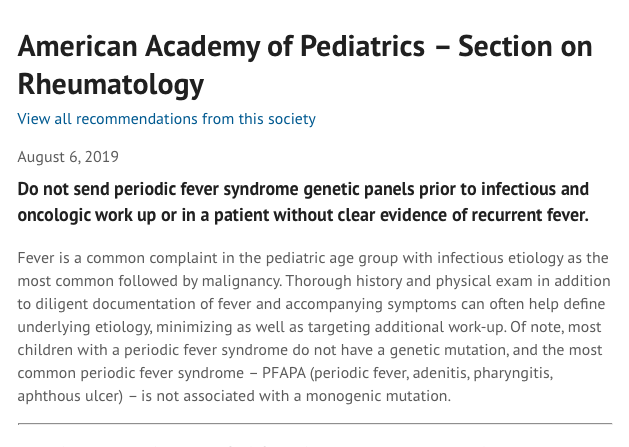
Task: Open 'View all recommendations from this society' link
Action: [x=166, y=119]
